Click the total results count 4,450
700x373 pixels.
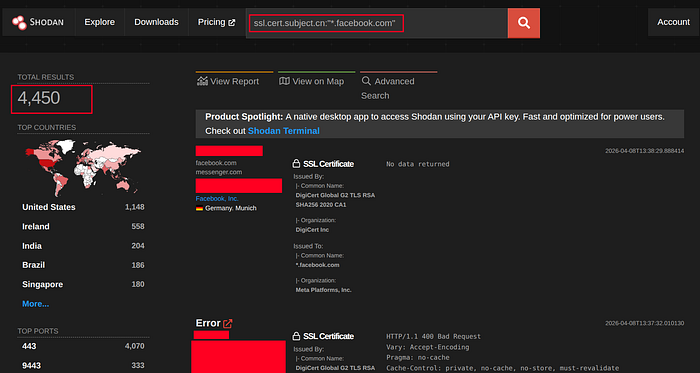tap(39, 98)
